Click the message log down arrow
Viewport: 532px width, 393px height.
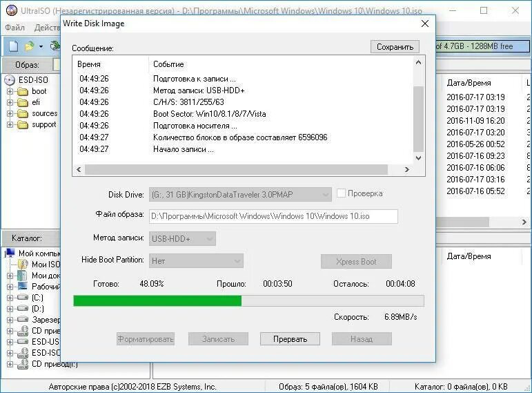click(x=418, y=158)
